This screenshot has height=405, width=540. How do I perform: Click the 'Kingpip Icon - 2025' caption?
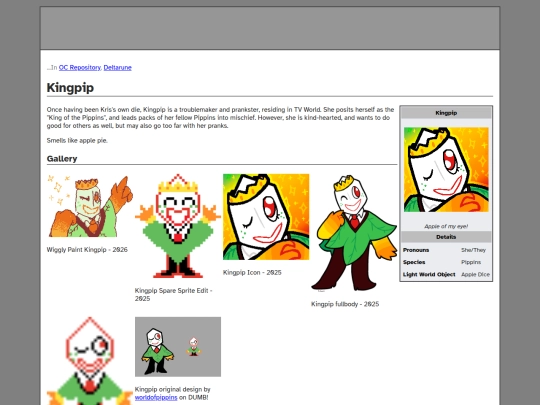click(252, 272)
